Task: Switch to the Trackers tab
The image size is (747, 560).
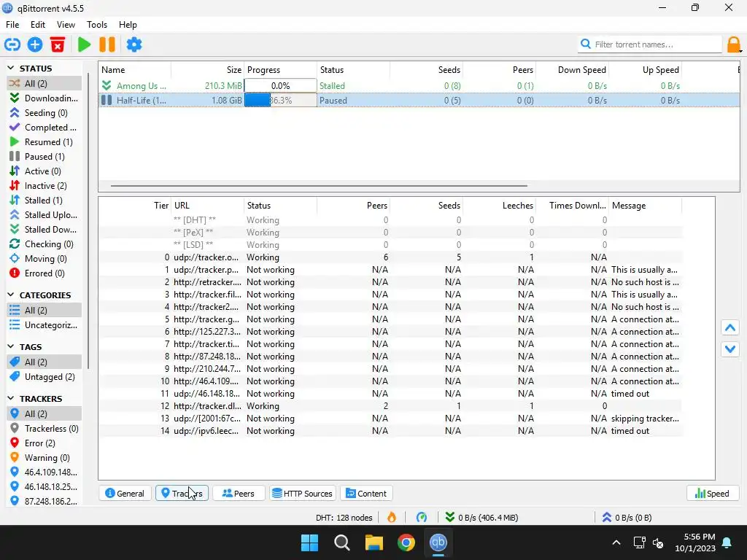Action: click(x=182, y=494)
